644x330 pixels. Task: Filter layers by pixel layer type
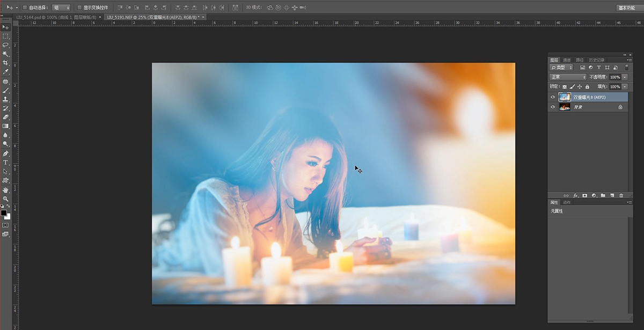coord(583,68)
